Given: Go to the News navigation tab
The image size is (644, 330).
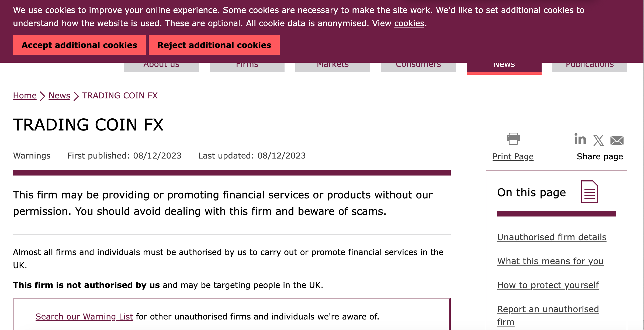Looking at the screenshot, I should click(504, 67).
